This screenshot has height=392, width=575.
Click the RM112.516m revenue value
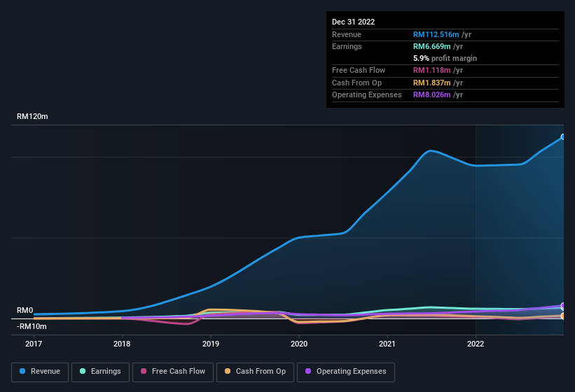point(436,34)
